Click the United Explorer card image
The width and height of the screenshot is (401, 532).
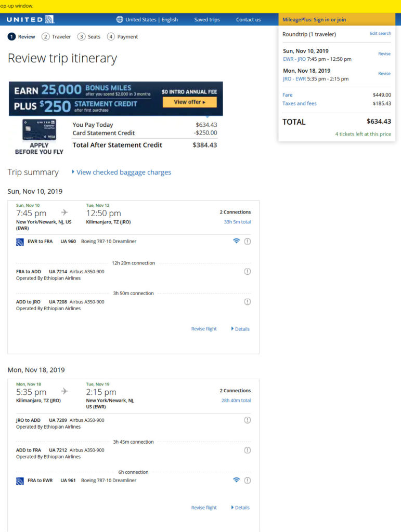pos(40,130)
